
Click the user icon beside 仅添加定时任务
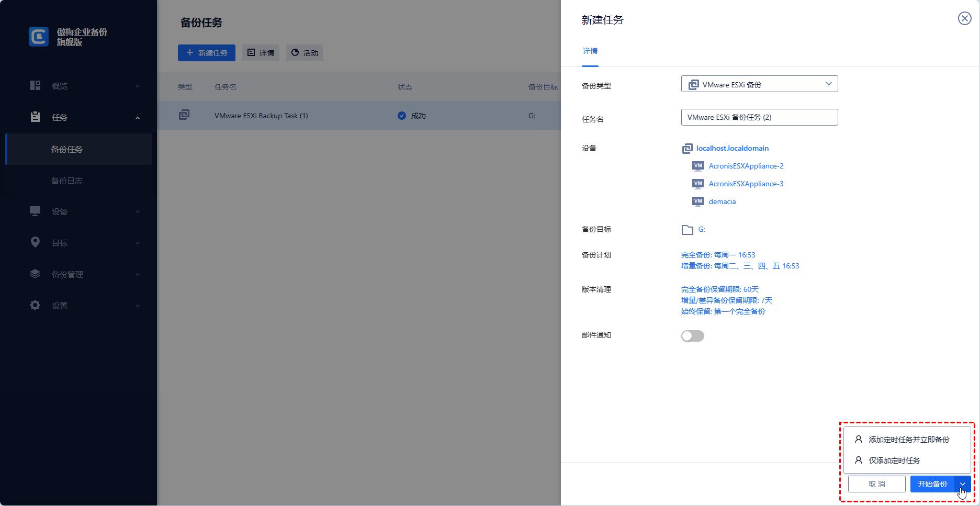(x=859, y=460)
